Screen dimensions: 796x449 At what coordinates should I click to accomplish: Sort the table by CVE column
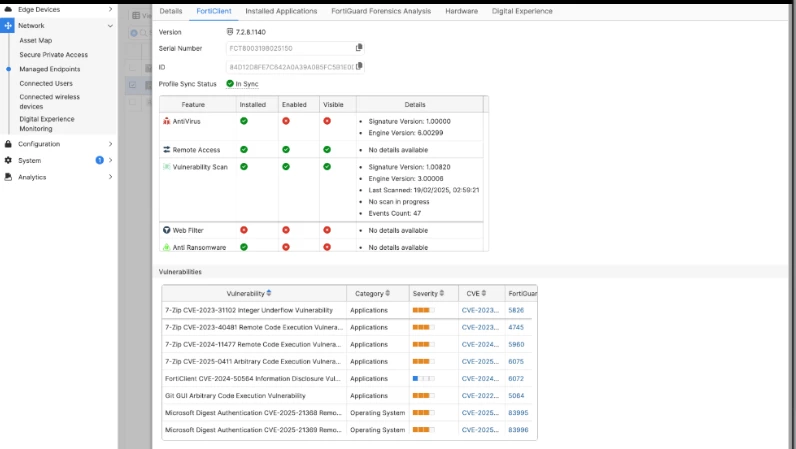484,293
